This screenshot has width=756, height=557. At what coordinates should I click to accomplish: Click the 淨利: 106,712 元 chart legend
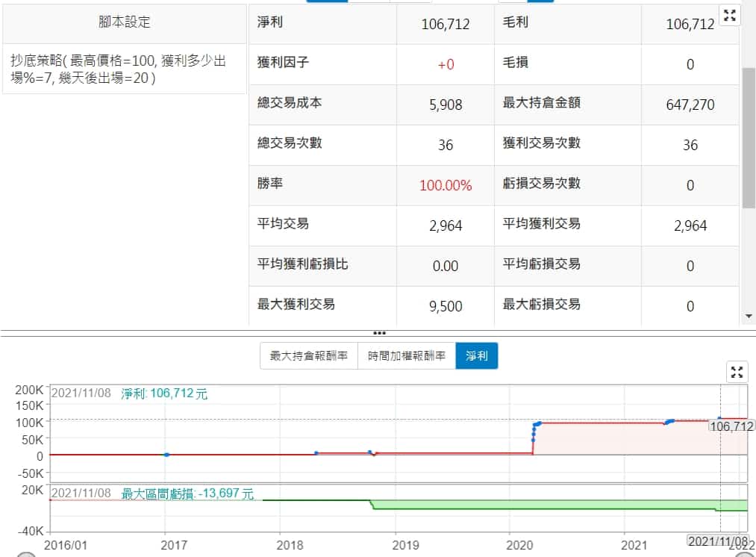click(x=164, y=393)
